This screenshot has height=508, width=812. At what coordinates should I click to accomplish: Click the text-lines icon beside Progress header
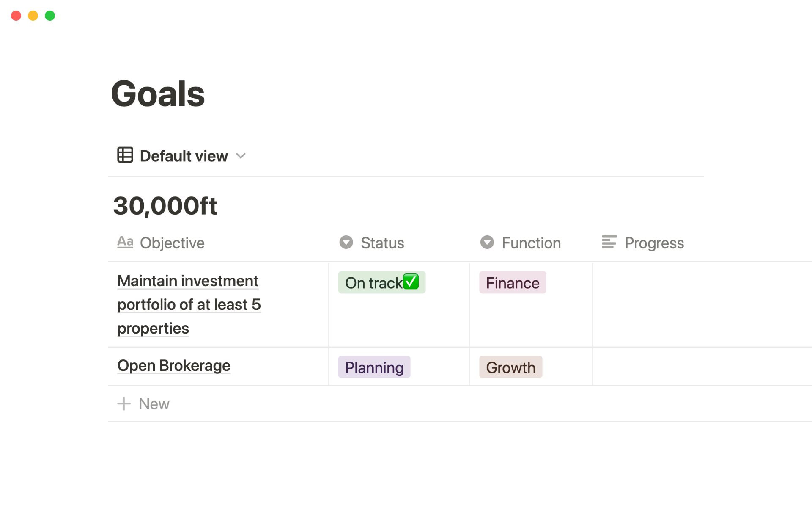coord(609,242)
